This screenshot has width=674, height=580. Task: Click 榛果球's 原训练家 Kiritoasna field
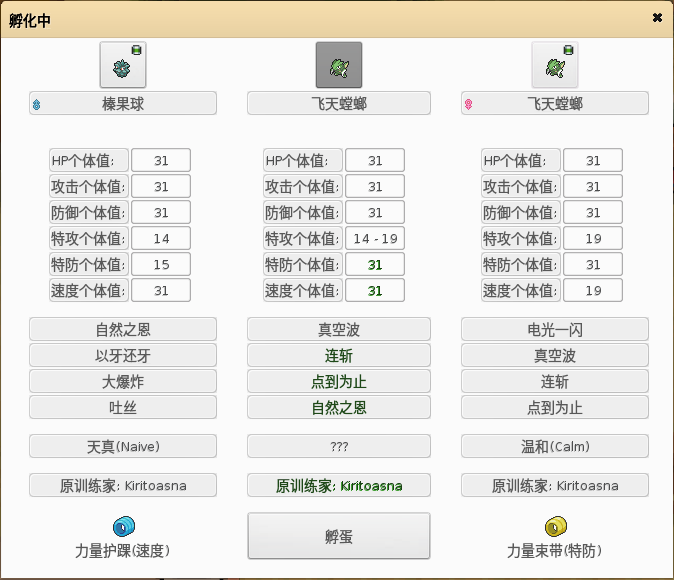pos(123,485)
